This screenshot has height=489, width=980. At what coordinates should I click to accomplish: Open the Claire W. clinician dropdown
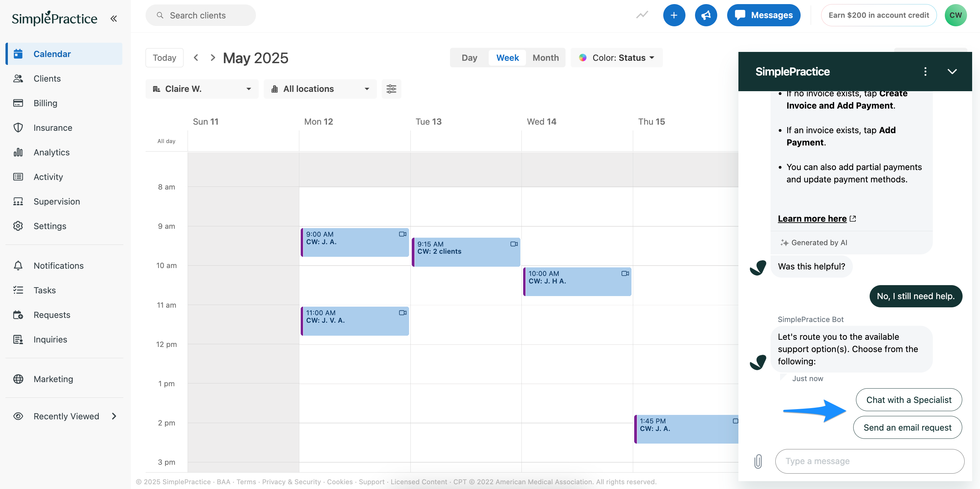point(202,88)
